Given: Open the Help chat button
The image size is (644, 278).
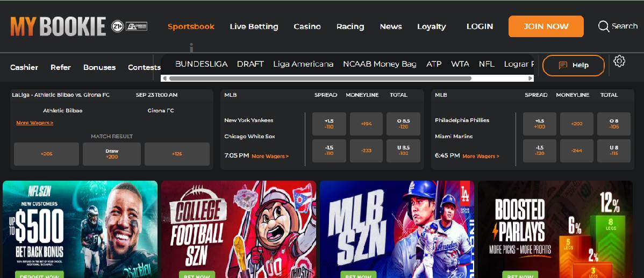Looking at the screenshot, I should pos(574,65).
